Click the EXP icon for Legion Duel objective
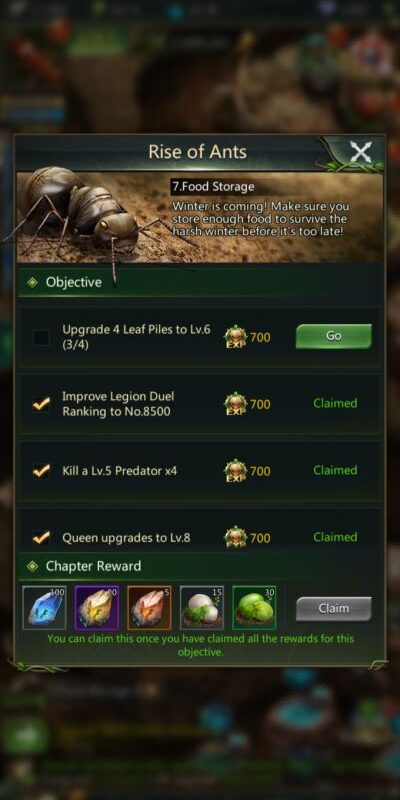The height and width of the screenshot is (800, 400). (236, 404)
